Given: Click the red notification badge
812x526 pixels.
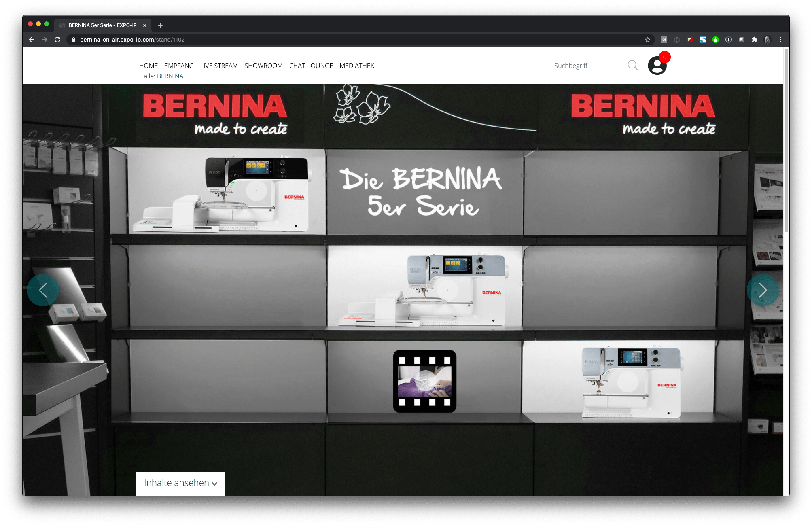Looking at the screenshot, I should click(665, 57).
